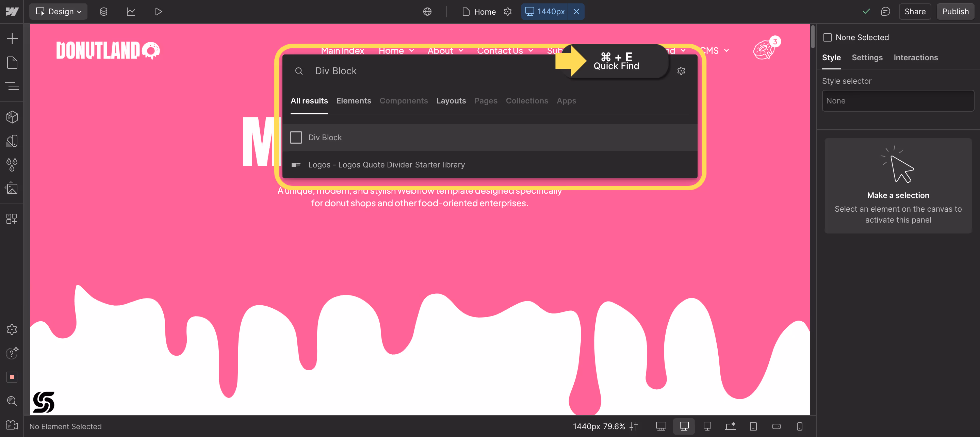Image resolution: width=980 pixels, height=437 pixels.
Task: Open Quick Find settings gear
Action: point(681,71)
